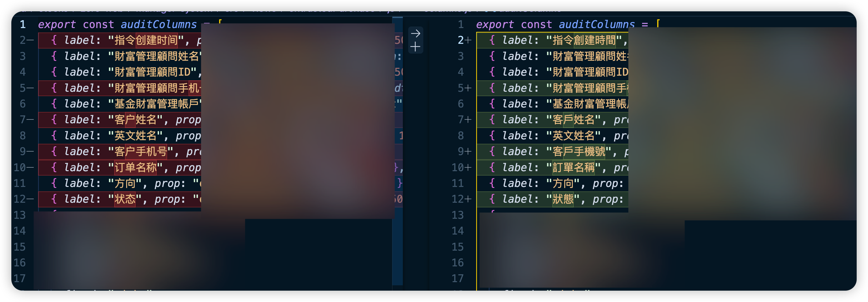Click "auditColumns" identifier in the modified pane
The image size is (868, 302).
pos(596,25)
